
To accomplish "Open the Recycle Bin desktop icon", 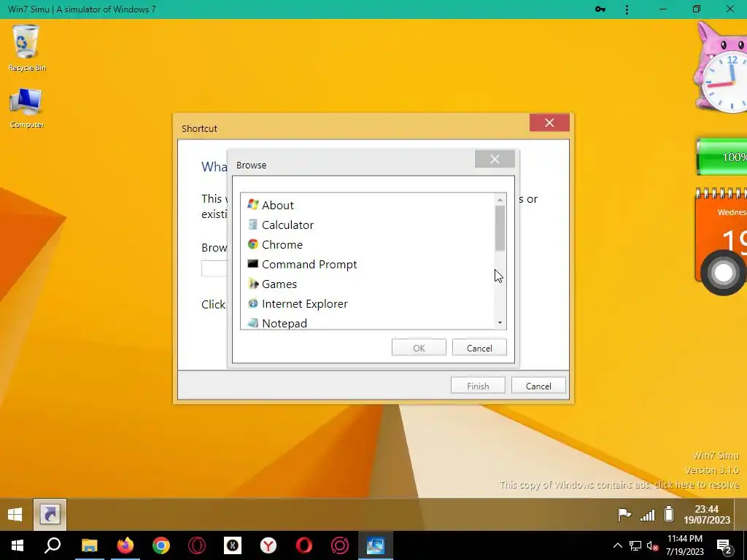I will pos(26,48).
